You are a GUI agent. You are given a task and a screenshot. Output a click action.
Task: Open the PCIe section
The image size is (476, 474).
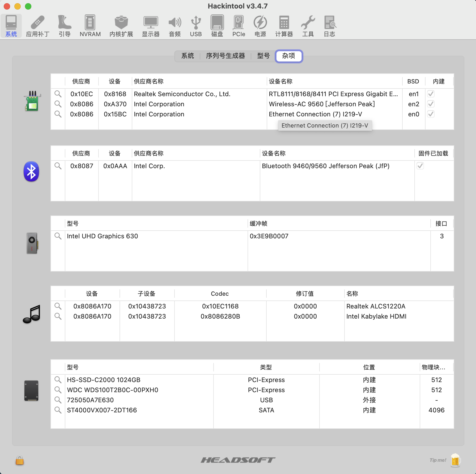point(239,26)
